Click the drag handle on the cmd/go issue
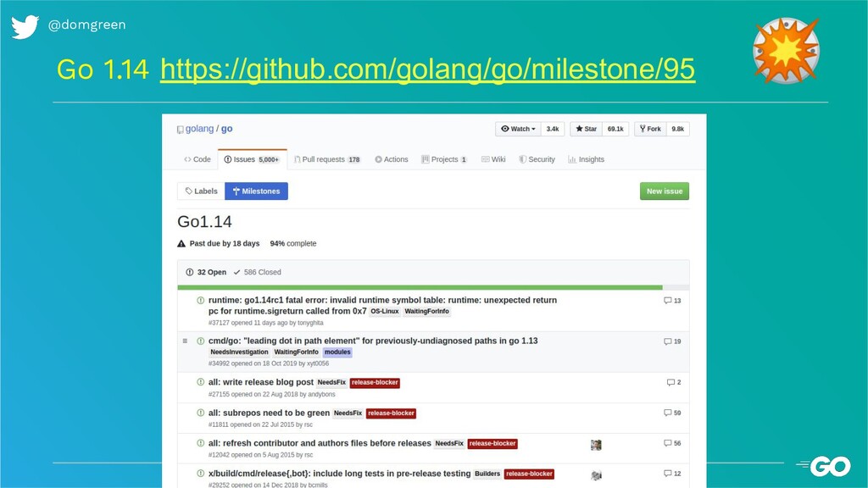This screenshot has height=488, width=868. coord(185,341)
